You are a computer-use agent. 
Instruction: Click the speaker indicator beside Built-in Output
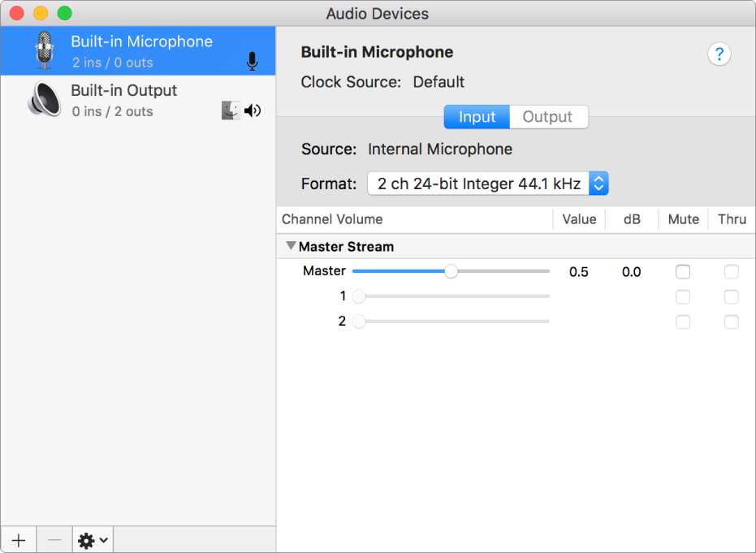click(x=253, y=110)
